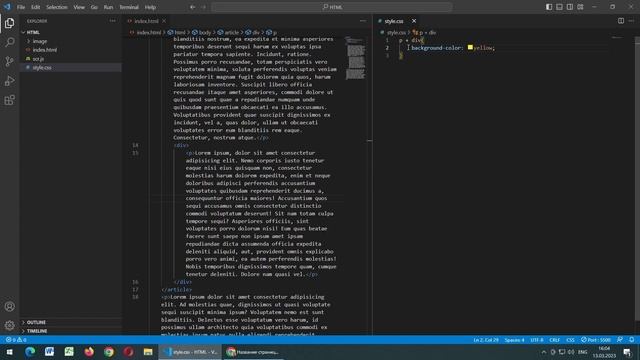Click the Port: 5500 Live Server item
The height and width of the screenshot is (360, 640).
point(596,340)
